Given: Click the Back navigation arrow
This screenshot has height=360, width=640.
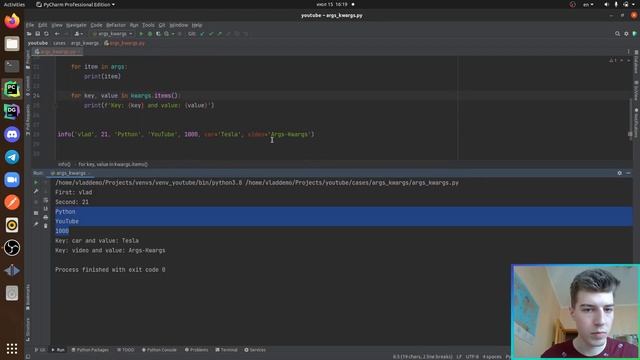Looking at the screenshot, I should (x=57, y=34).
